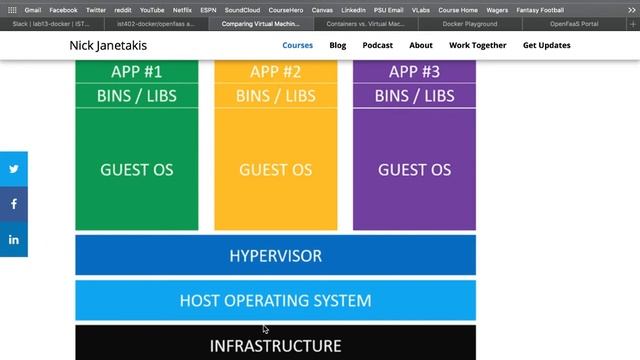Screen dimensions: 640x360
Task: Show more bookmarks chevron
Action: [x=631, y=10]
